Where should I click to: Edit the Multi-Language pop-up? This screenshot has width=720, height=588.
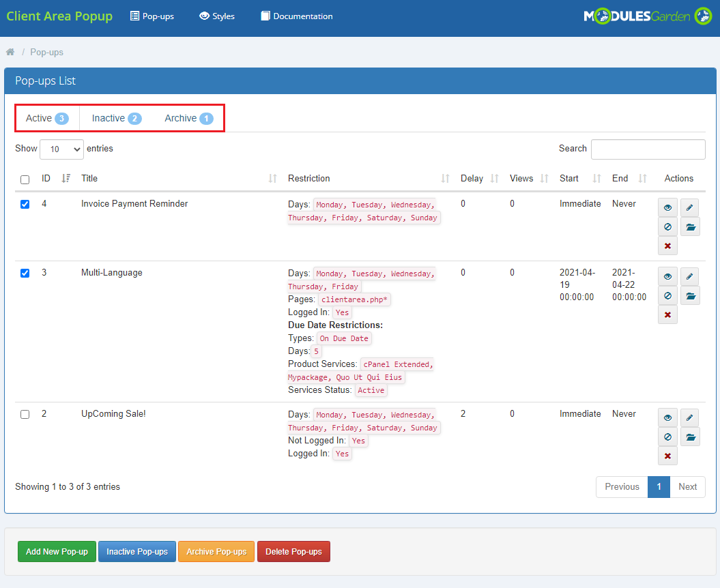click(x=690, y=277)
